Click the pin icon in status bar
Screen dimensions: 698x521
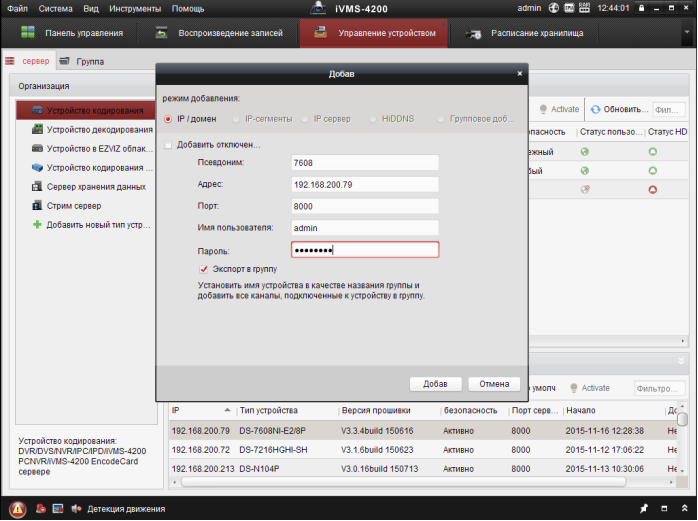point(644,509)
